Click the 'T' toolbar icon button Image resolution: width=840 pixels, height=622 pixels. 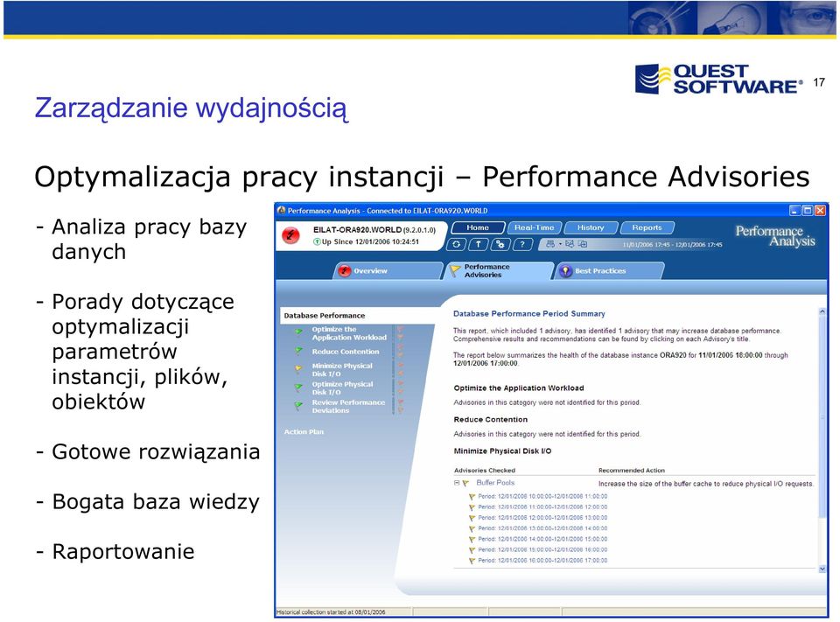[x=479, y=244]
